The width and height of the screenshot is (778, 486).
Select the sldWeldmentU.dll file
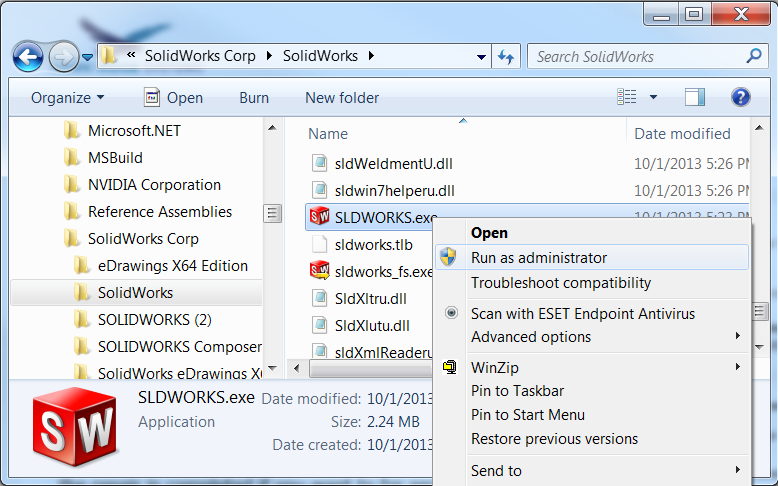pyautogui.click(x=393, y=164)
